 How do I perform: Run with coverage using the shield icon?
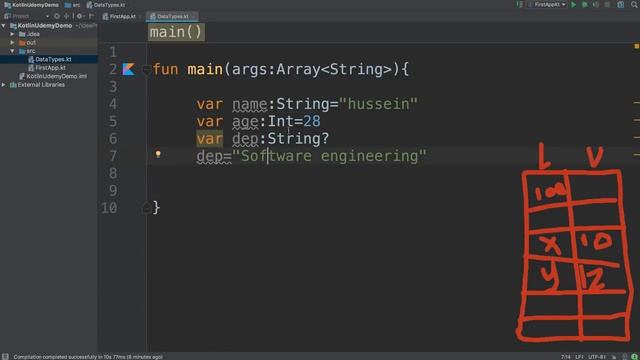coord(596,5)
